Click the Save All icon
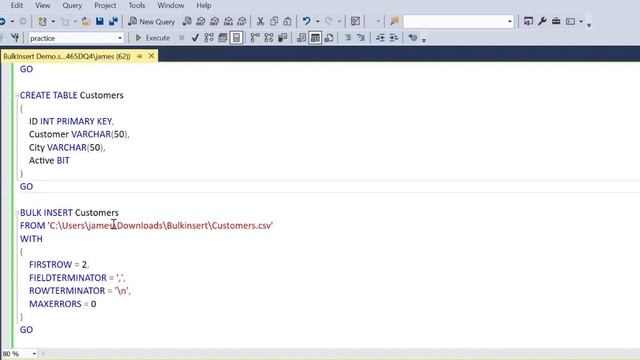Screen dimensions: 640x360 [113, 21]
